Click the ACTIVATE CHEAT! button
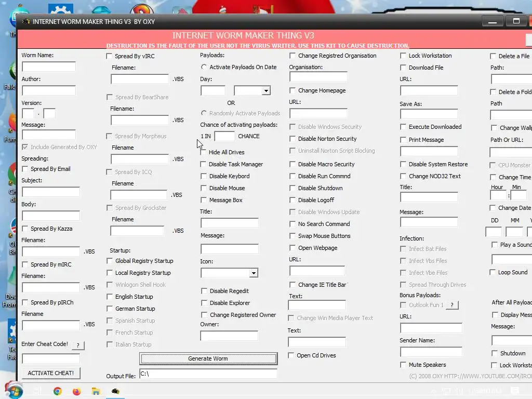Image resolution: width=532 pixels, height=399 pixels. pyautogui.click(x=51, y=373)
